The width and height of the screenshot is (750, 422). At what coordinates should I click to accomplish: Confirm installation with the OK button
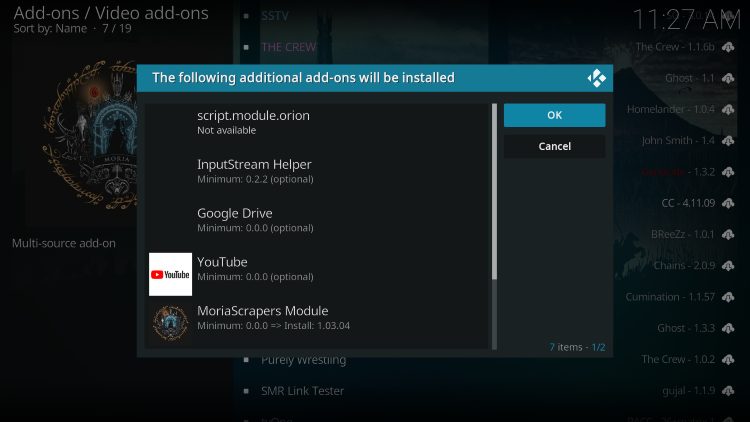pyautogui.click(x=554, y=115)
